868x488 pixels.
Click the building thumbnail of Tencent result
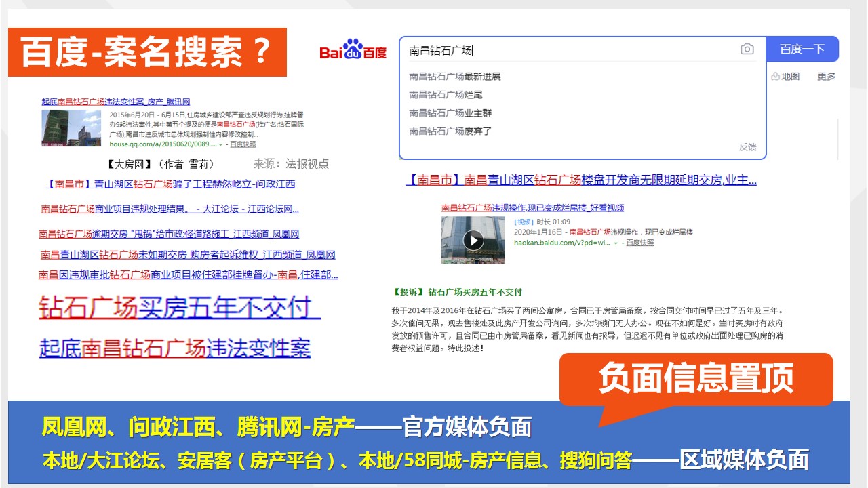pyautogui.click(x=71, y=128)
